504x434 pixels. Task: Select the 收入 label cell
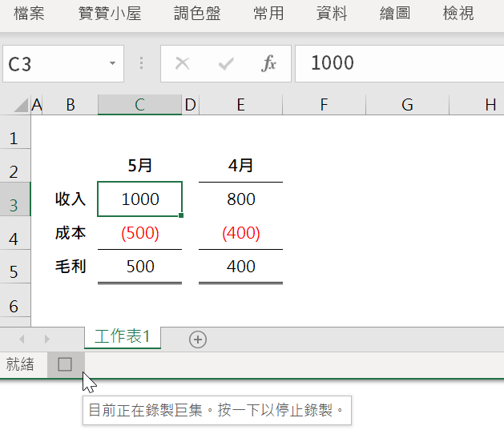pyautogui.click(x=71, y=199)
